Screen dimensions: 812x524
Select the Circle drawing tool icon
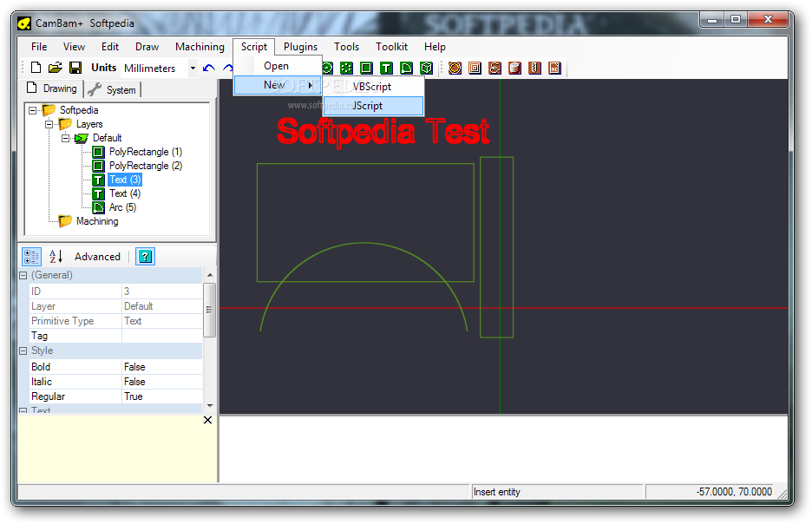click(x=327, y=68)
